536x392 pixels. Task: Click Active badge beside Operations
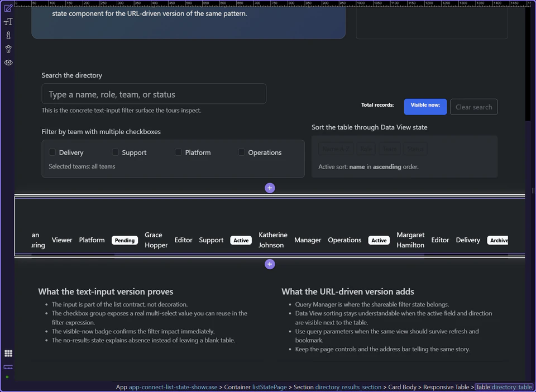tap(379, 240)
